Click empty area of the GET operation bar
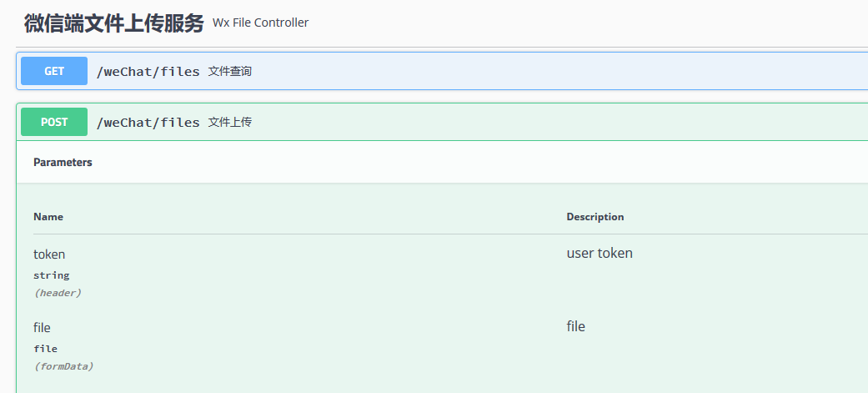Screen dimensions: 868x393 pos(542,72)
